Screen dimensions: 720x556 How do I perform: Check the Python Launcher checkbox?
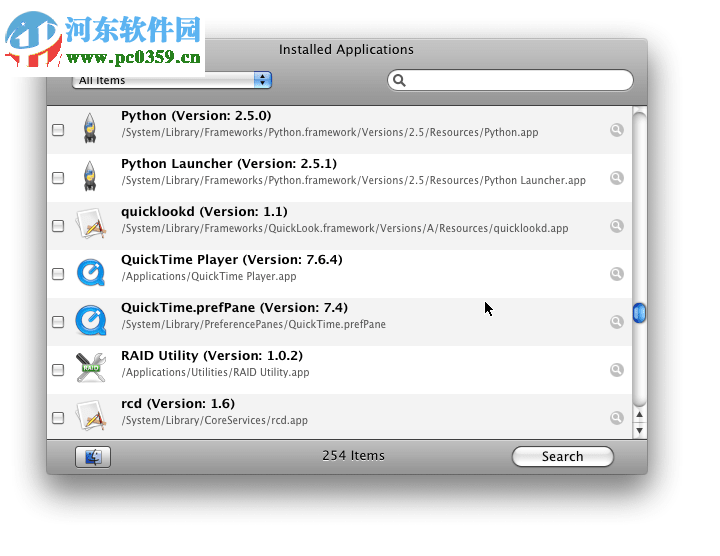[58, 178]
